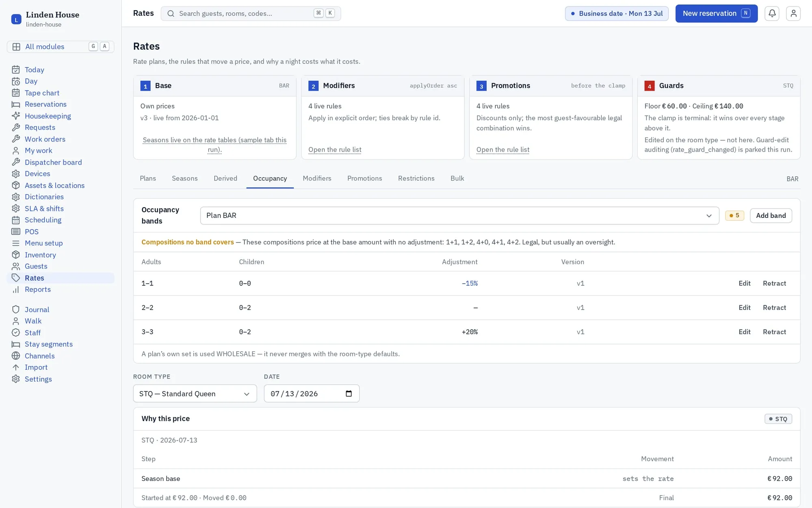The image size is (812, 508).
Task: Open the user profile icon
Action: (x=793, y=13)
